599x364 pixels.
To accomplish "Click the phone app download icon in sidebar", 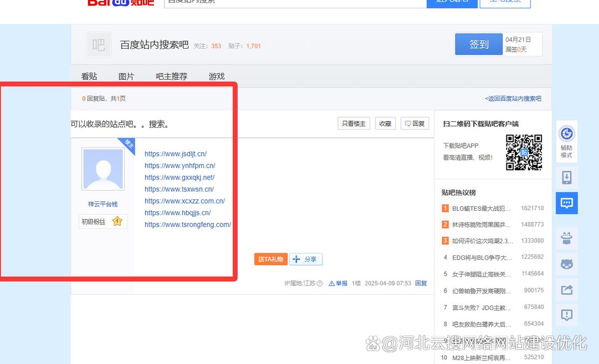I will coord(566,177).
